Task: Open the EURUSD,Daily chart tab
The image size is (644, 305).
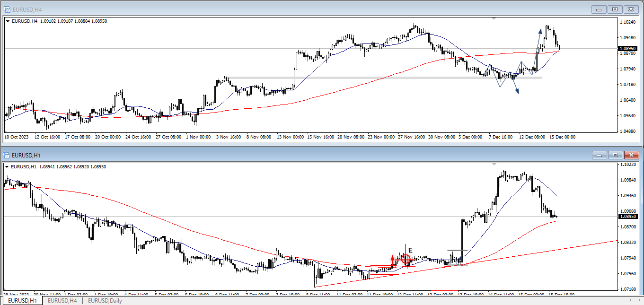Action: (105, 300)
